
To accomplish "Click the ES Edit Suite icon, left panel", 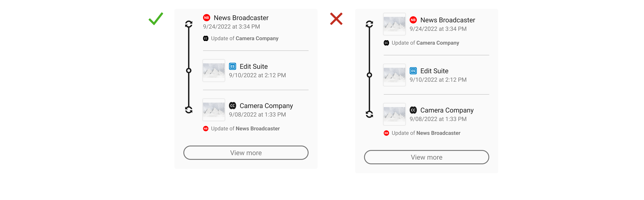I will click(x=233, y=67).
